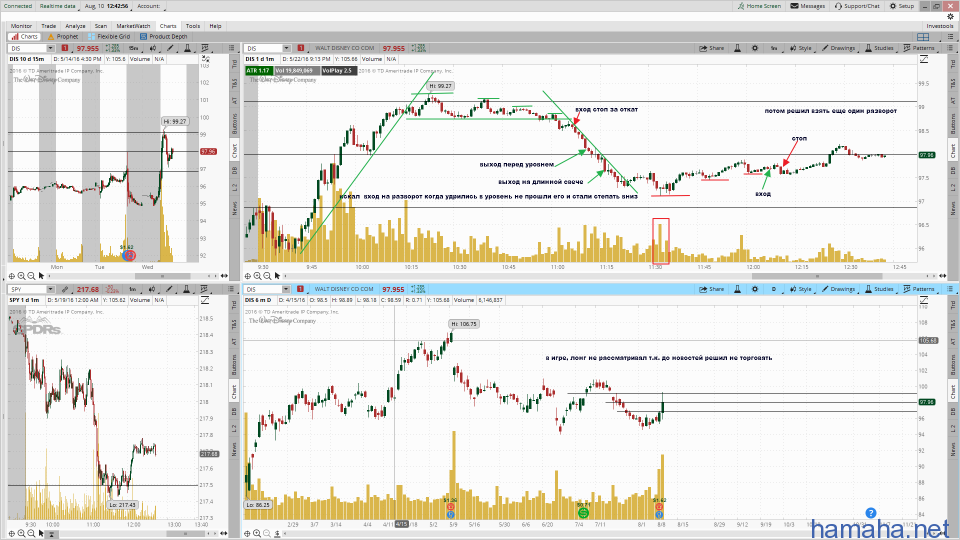Image resolution: width=960 pixels, height=540 pixels.
Task: Open Studies in bottom-right chart toolbar
Action: (x=879, y=290)
